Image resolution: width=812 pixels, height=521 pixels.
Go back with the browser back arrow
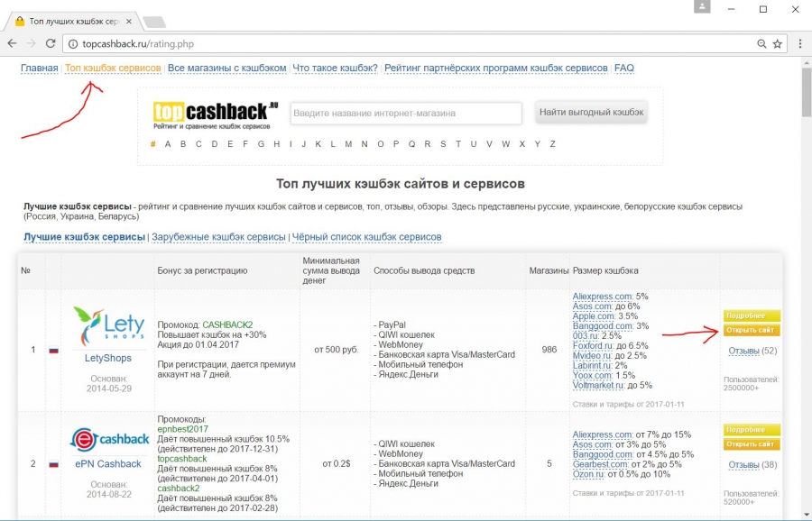(x=12, y=44)
